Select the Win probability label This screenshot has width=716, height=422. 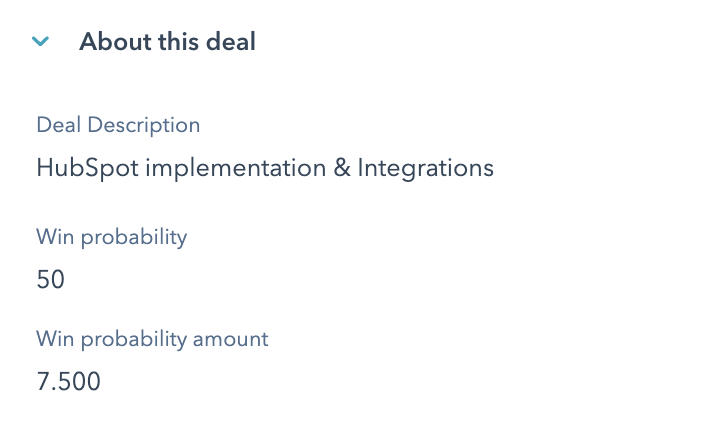coord(111,238)
